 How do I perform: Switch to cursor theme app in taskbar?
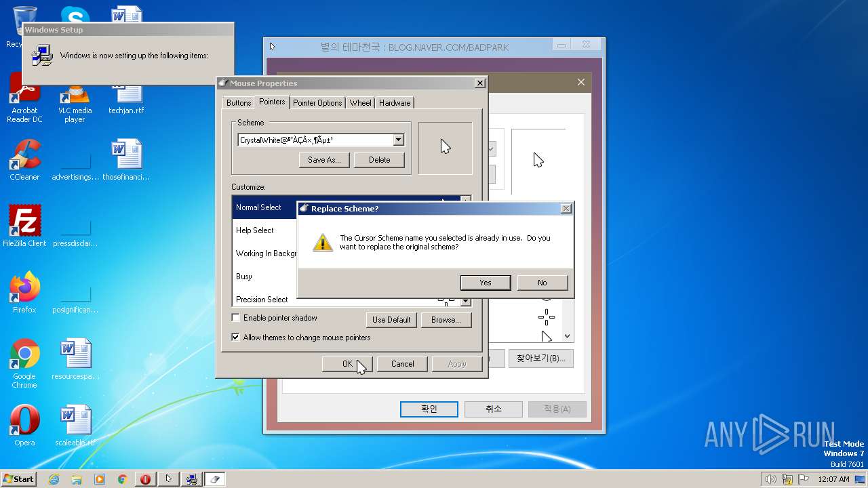point(169,479)
